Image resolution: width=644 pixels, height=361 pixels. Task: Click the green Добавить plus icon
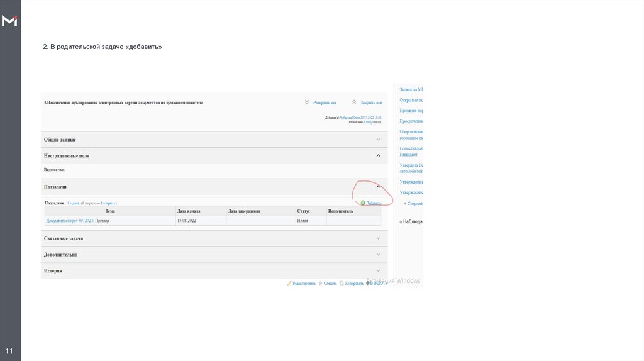363,203
